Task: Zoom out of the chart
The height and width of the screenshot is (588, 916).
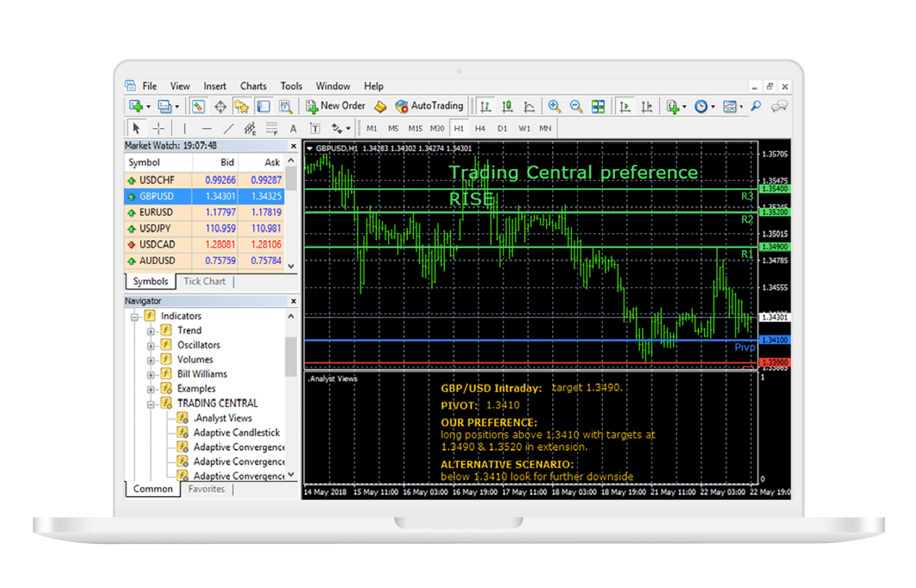Action: point(575,106)
